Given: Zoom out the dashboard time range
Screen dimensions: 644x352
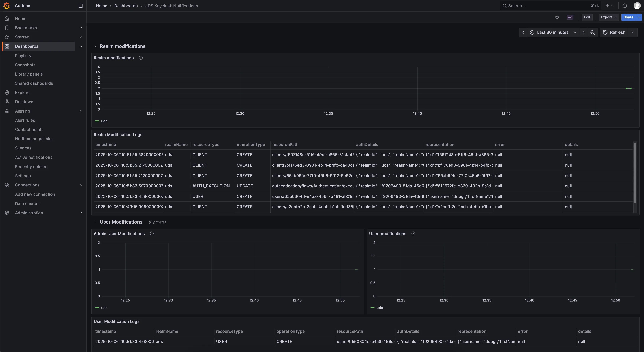Looking at the screenshot, I should [593, 32].
